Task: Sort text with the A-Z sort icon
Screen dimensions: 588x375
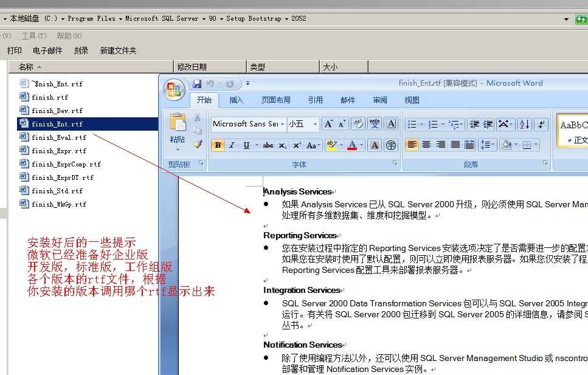Action: click(x=524, y=124)
